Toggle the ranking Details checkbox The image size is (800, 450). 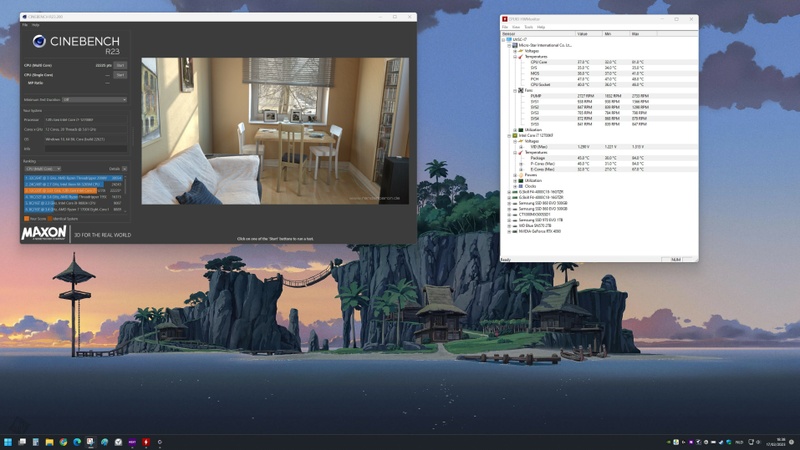coord(124,169)
